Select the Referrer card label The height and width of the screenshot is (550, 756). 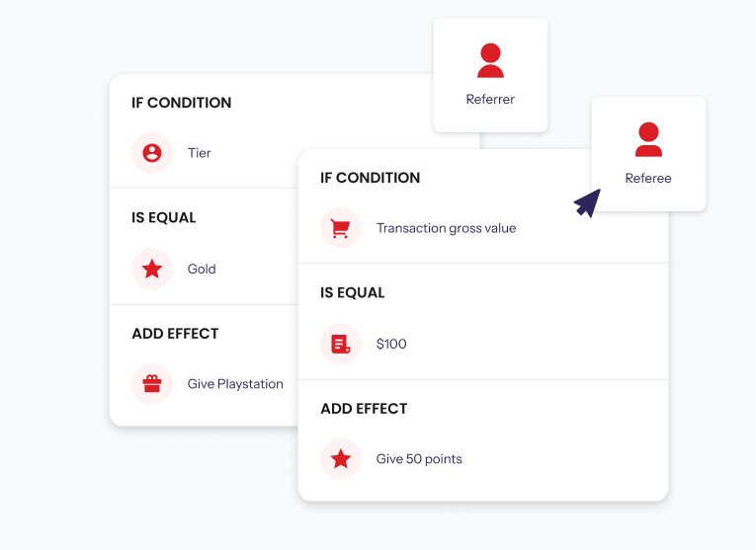click(490, 99)
